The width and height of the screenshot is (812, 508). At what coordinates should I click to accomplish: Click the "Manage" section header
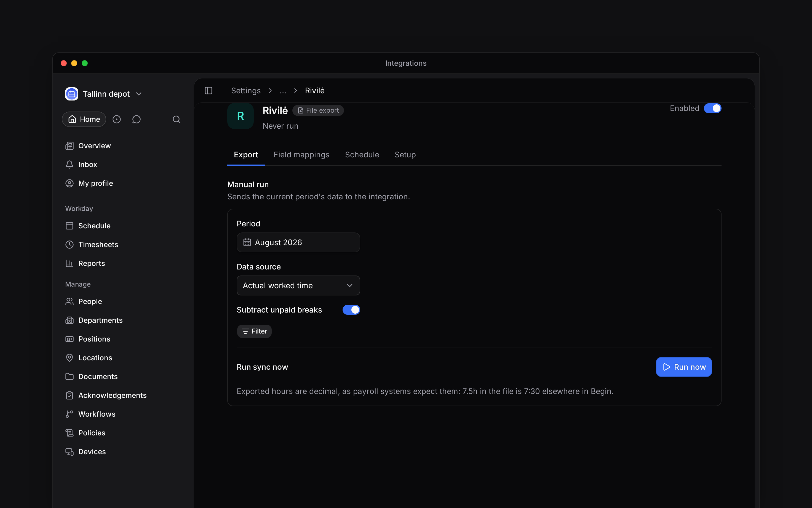click(x=78, y=284)
